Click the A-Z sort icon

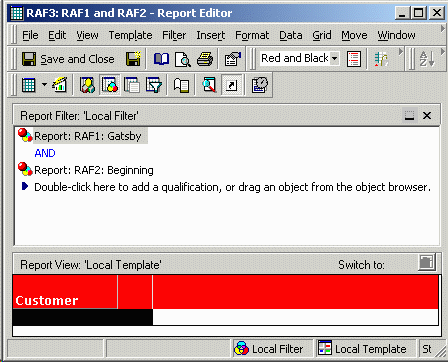[427, 59]
